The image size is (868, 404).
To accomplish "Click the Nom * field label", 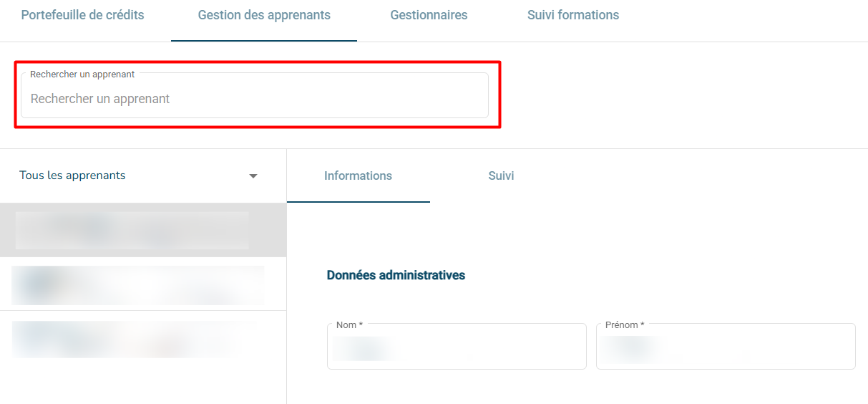I will coord(349,325).
